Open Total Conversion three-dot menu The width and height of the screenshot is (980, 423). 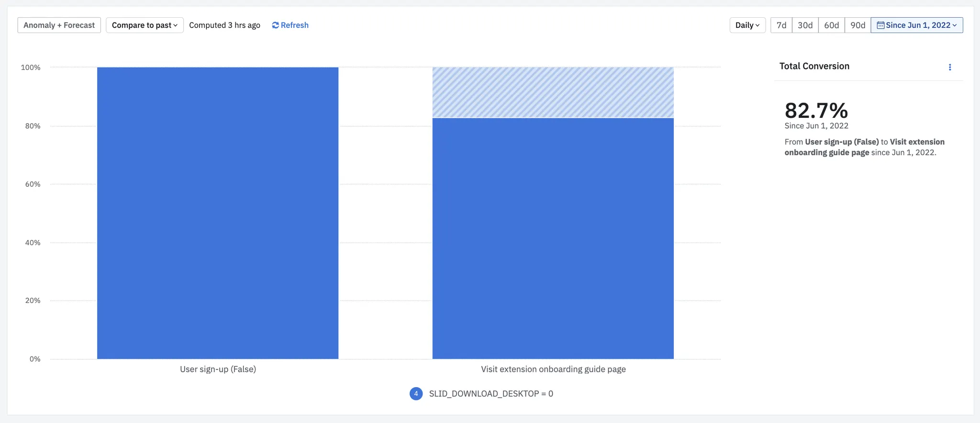pos(950,68)
